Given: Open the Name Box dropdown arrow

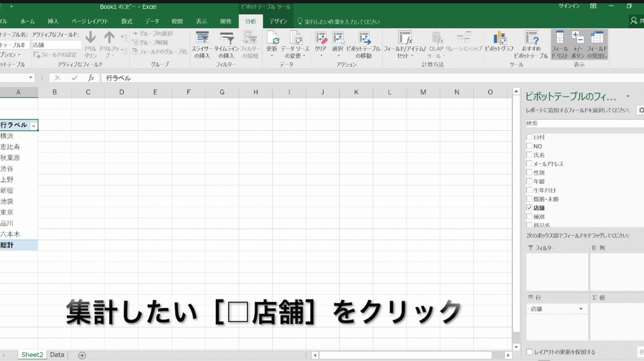Looking at the screenshot, I should click(30, 77).
